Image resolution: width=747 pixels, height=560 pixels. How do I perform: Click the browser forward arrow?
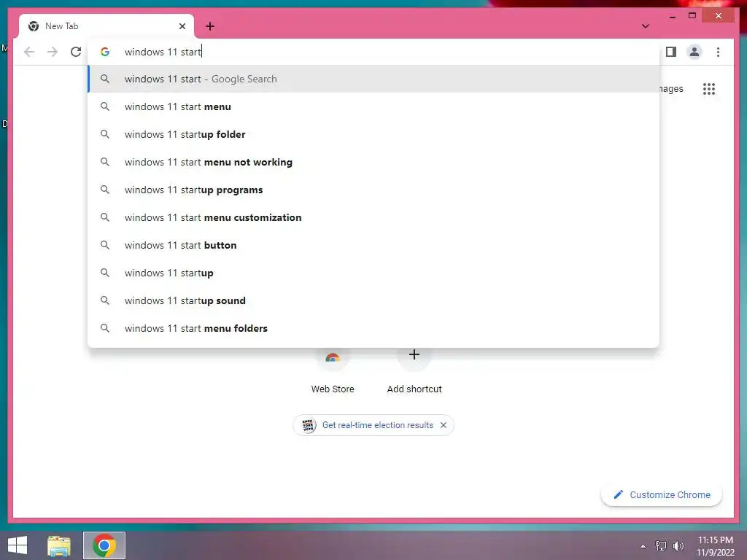pos(53,52)
